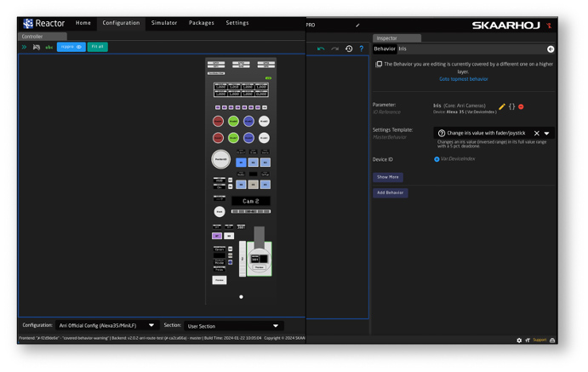Open the User Section dropdown
This screenshot has width=588, height=372.
(233, 326)
